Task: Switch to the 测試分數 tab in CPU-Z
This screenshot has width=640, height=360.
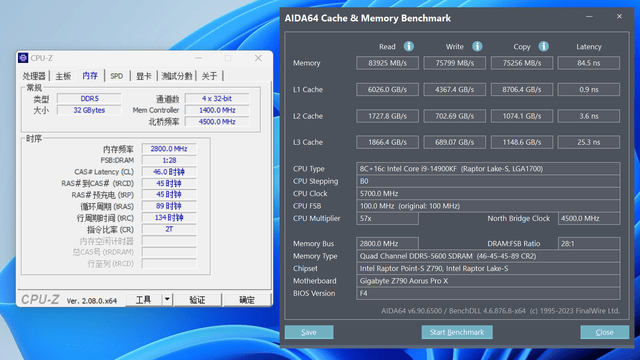Action: 176,76
